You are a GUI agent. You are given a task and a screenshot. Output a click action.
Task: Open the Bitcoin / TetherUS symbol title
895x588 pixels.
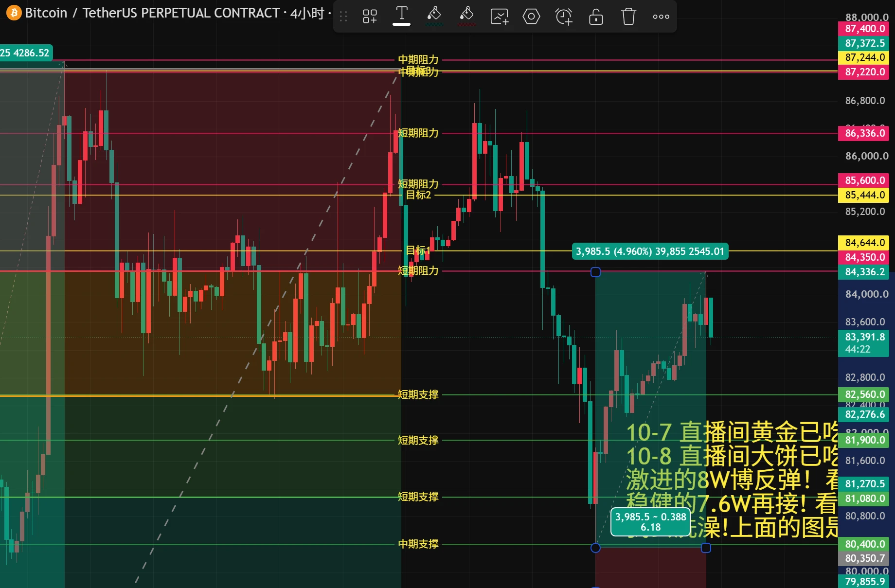tap(152, 13)
